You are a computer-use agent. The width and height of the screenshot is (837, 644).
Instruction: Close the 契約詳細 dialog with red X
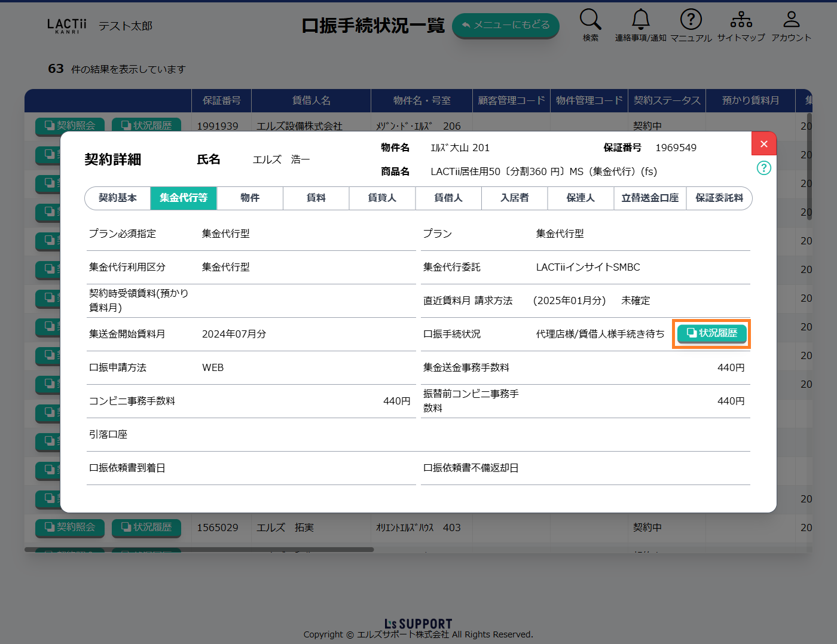tap(763, 144)
